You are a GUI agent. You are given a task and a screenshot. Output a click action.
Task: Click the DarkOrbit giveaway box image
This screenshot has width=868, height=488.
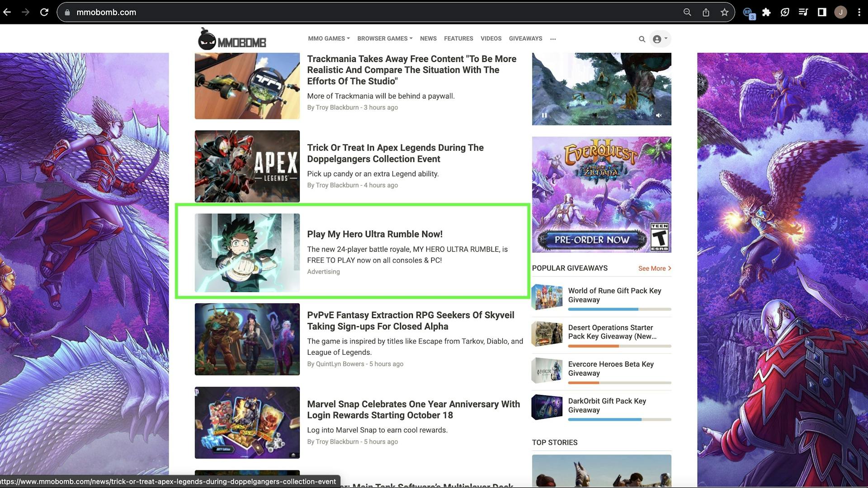click(547, 407)
